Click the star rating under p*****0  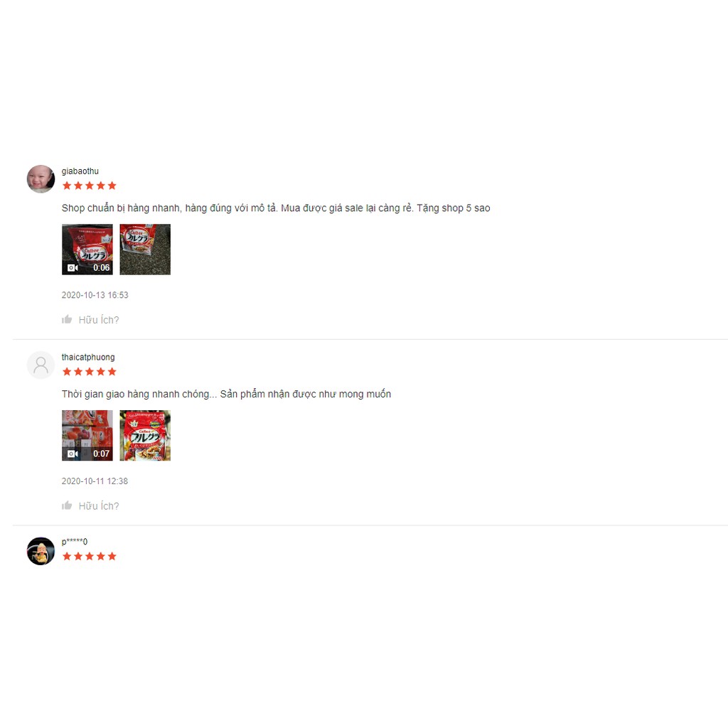pos(89,556)
